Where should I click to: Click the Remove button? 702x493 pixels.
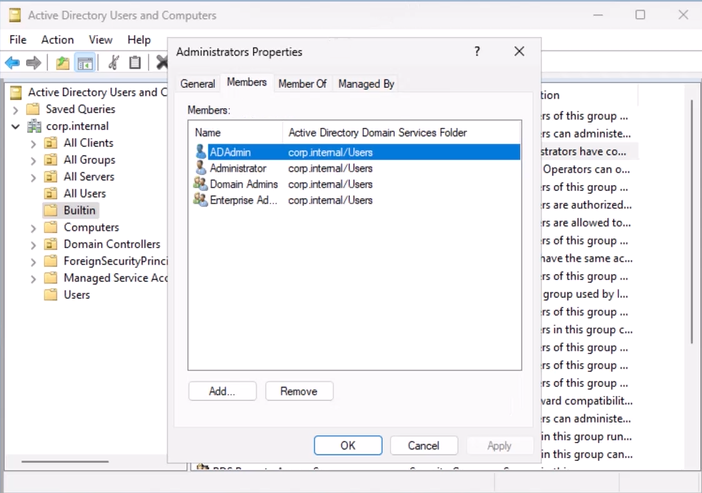tap(299, 391)
